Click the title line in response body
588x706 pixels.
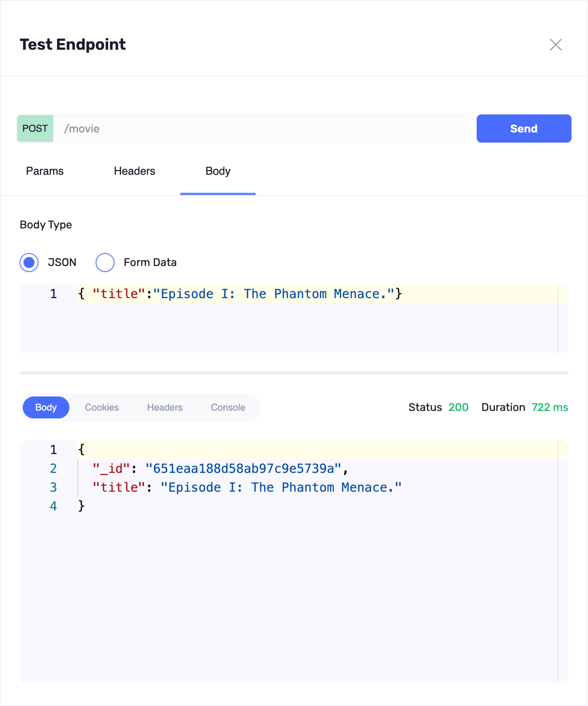pyautogui.click(x=247, y=487)
